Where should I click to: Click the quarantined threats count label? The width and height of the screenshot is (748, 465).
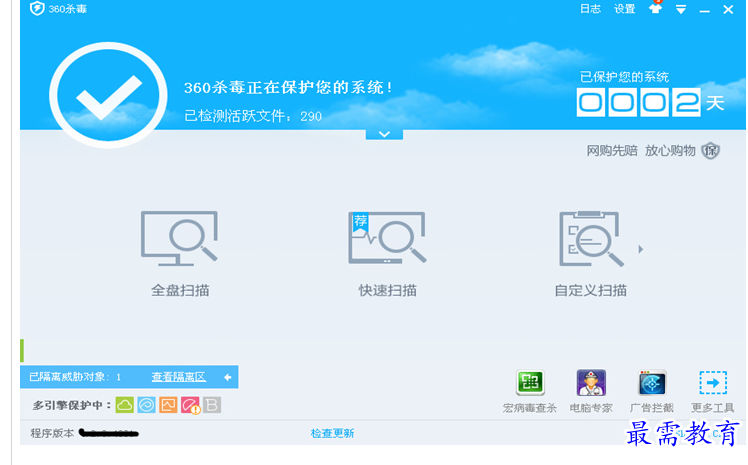click(75, 377)
